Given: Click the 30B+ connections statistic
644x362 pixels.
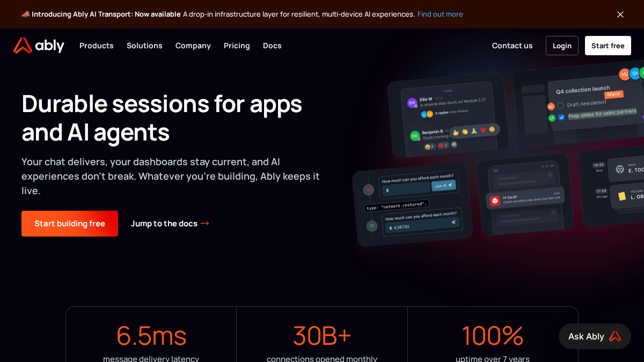Looking at the screenshot, I should (322, 336).
